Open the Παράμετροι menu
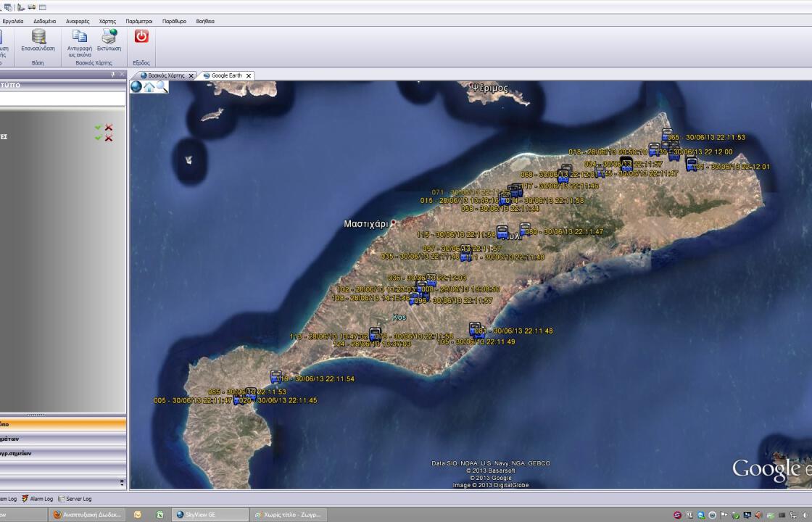 coord(138,21)
